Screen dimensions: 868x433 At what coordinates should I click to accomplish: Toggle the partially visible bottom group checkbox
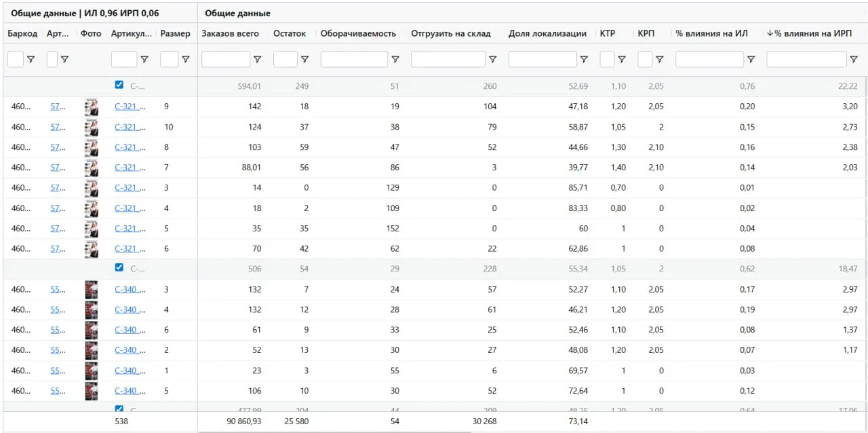tap(119, 409)
